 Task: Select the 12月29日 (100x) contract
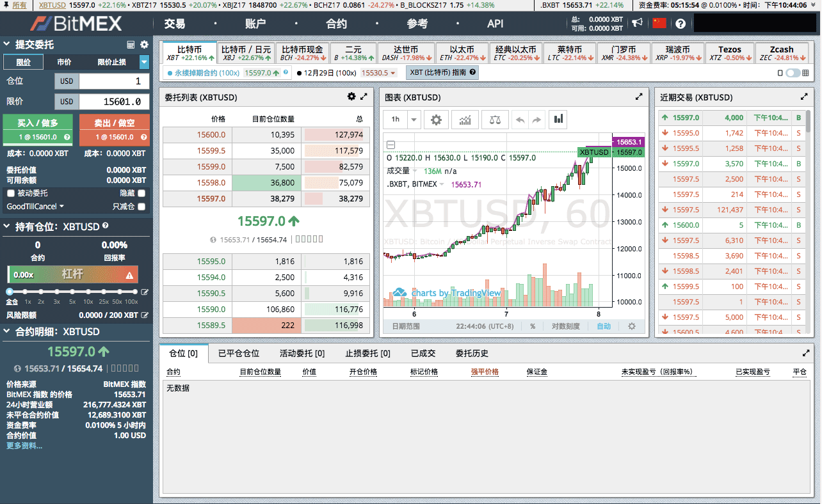tap(348, 73)
